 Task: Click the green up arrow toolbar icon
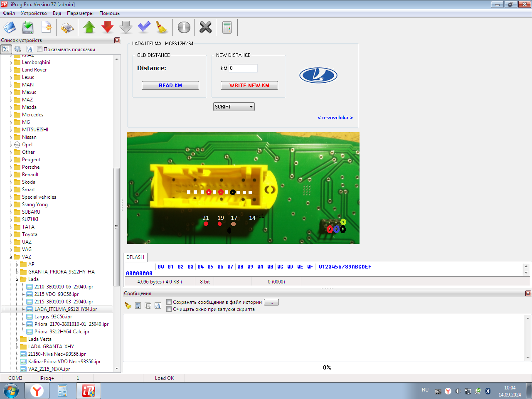pyautogui.click(x=89, y=27)
